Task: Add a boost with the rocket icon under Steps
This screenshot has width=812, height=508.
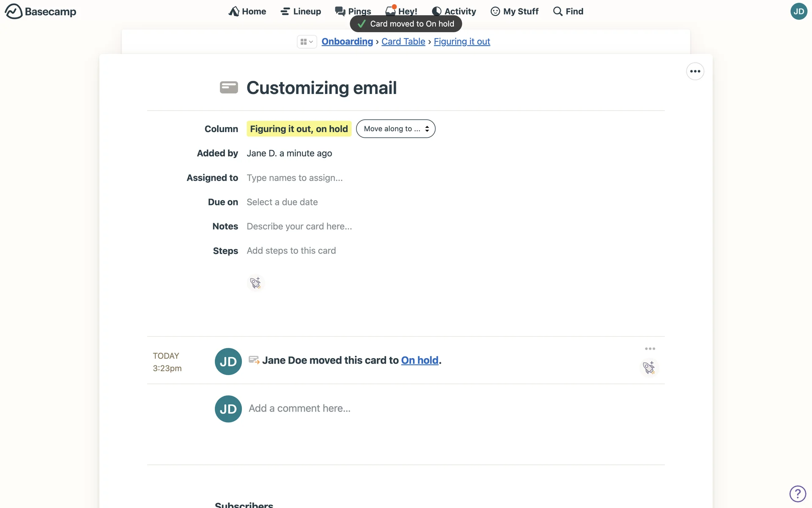Action: pos(255,283)
